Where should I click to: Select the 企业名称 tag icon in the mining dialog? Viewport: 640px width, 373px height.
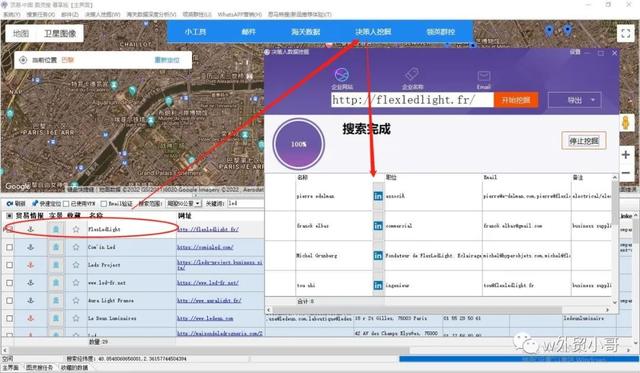pos(412,75)
